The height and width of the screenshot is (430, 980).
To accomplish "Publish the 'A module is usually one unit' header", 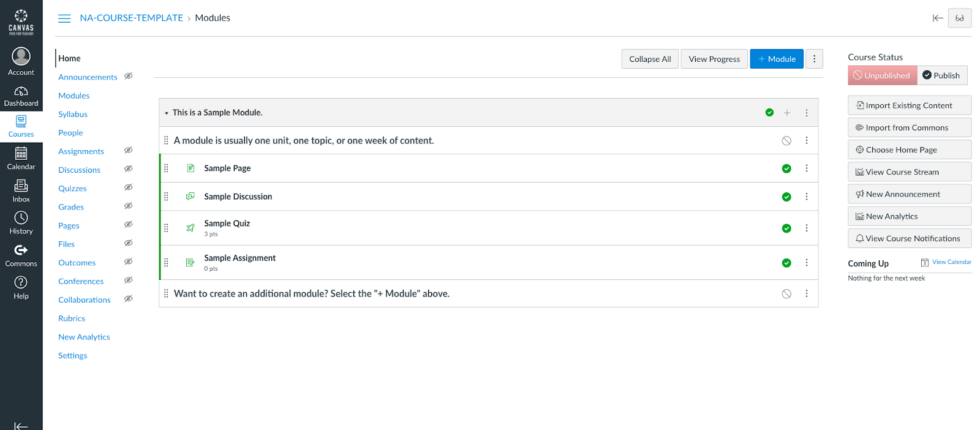I will pyautogui.click(x=786, y=141).
